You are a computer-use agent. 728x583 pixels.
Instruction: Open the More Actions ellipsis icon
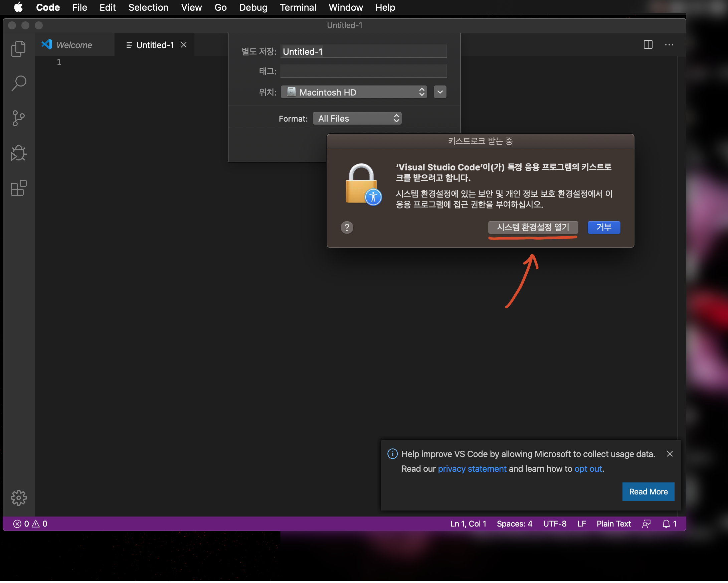(669, 45)
